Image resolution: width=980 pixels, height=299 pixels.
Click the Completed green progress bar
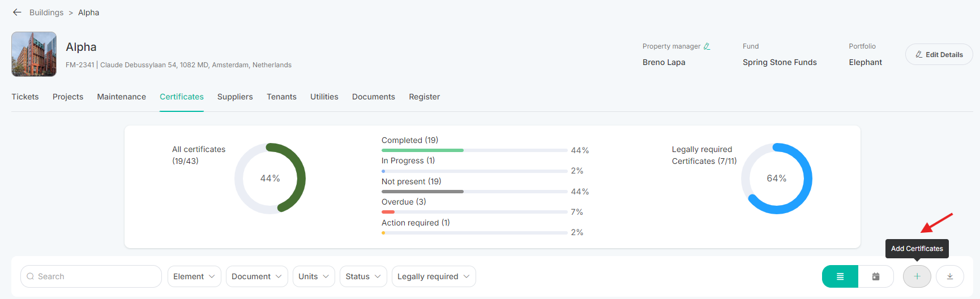coord(422,150)
